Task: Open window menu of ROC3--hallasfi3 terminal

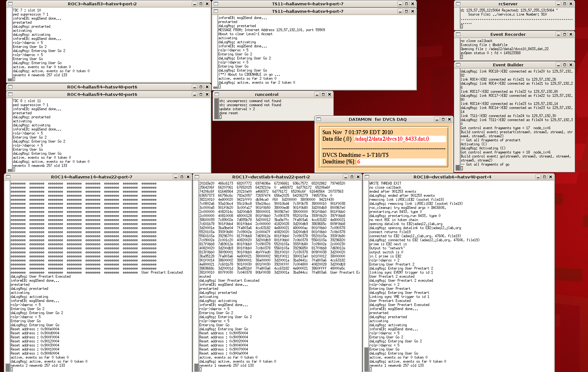Action: [10, 4]
